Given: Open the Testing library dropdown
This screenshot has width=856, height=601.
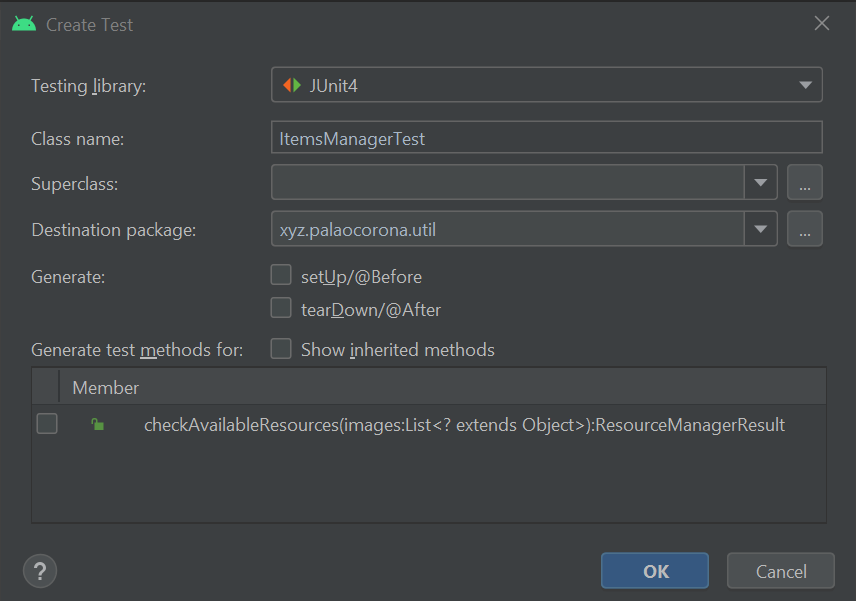Looking at the screenshot, I should pyautogui.click(x=805, y=86).
